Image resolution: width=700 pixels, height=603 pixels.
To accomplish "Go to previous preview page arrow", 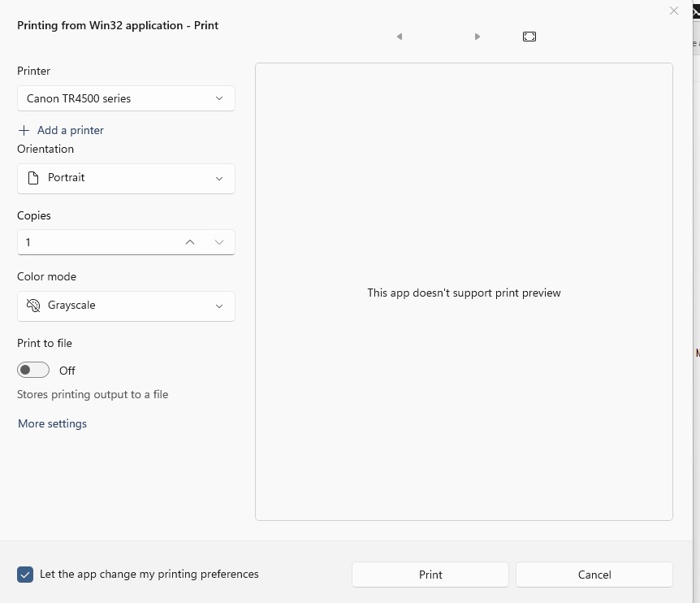I will click(400, 37).
